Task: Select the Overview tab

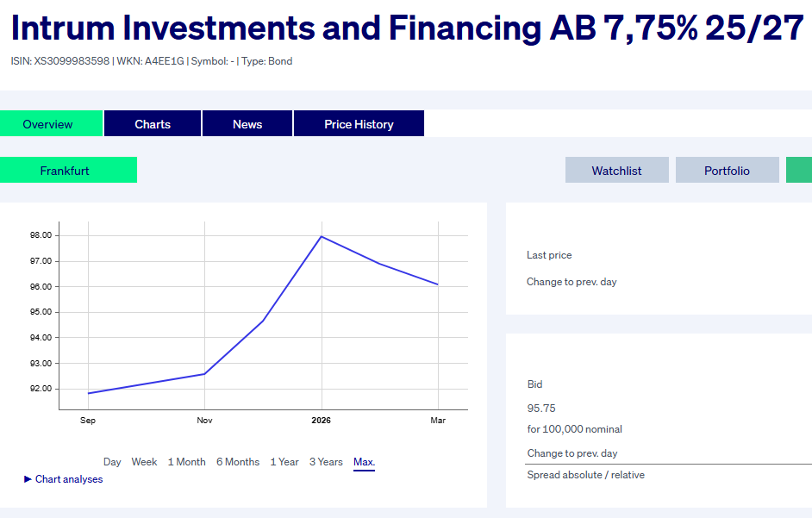Action: tap(48, 124)
